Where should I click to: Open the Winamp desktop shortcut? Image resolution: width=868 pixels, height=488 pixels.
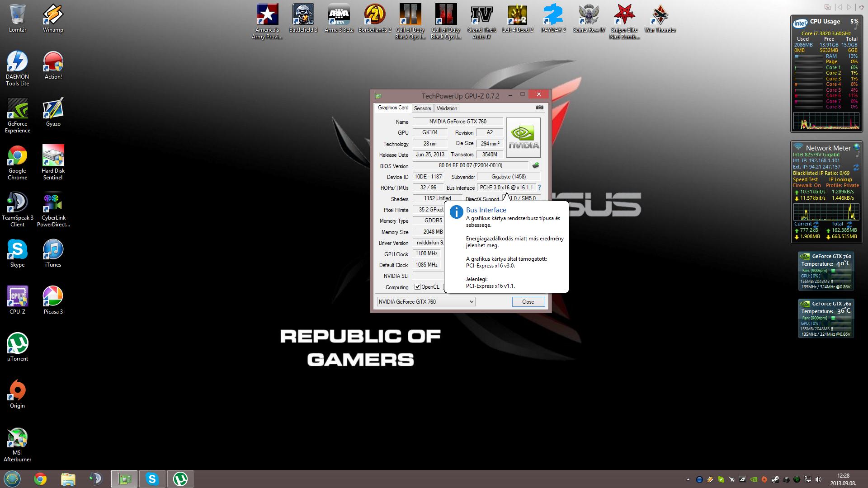[x=53, y=19]
